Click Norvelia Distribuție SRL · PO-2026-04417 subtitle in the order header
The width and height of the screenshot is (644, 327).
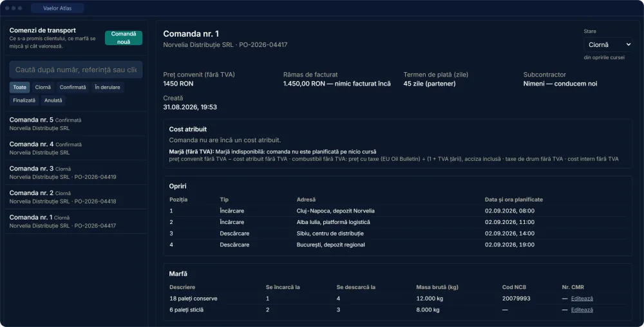point(225,44)
